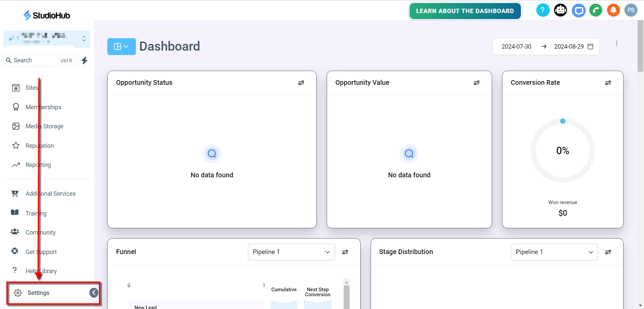Click the Dashboard page title
The height and width of the screenshot is (309, 644).
coord(169,46)
